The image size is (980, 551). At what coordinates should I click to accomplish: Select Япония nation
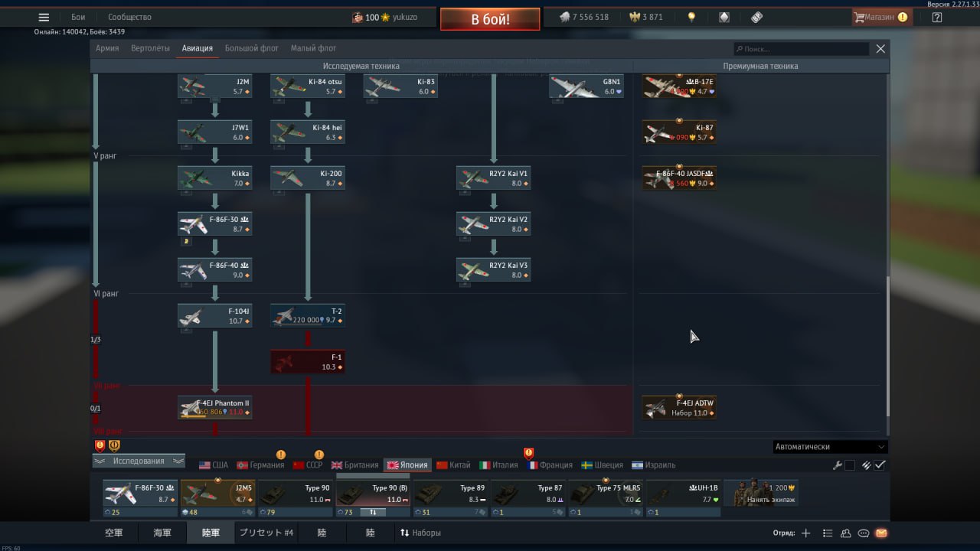pyautogui.click(x=407, y=465)
